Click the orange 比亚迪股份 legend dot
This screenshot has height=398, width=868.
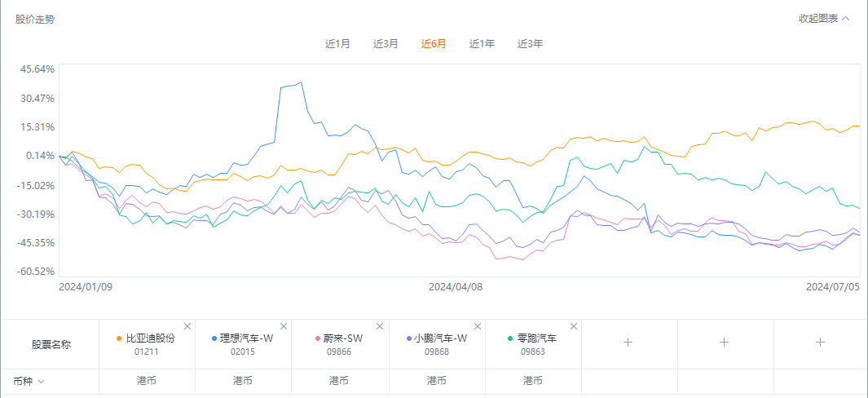pos(119,338)
